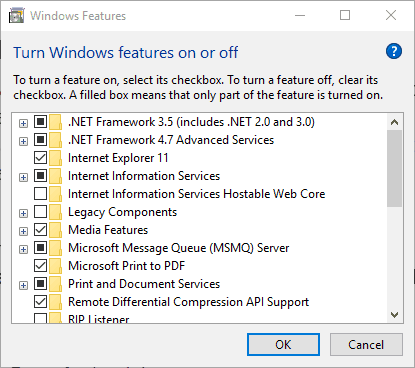Select the Media Features tree item label
The width and height of the screenshot is (415, 368).
click(108, 230)
